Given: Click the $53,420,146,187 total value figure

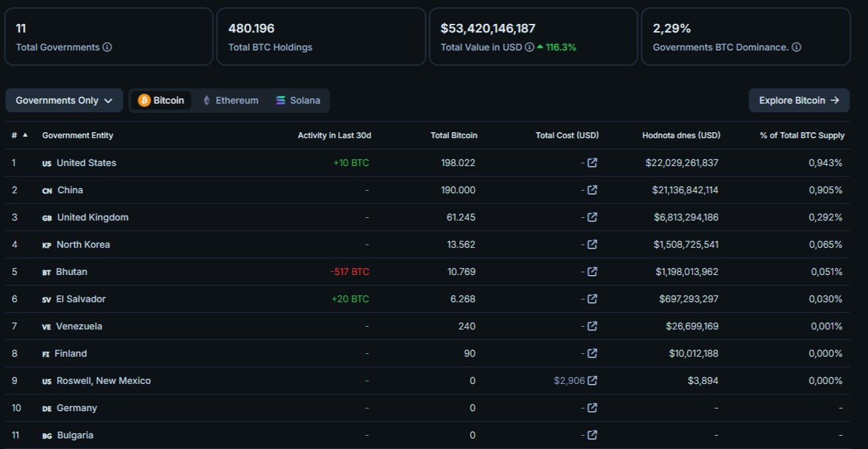Looking at the screenshot, I should (x=488, y=29).
